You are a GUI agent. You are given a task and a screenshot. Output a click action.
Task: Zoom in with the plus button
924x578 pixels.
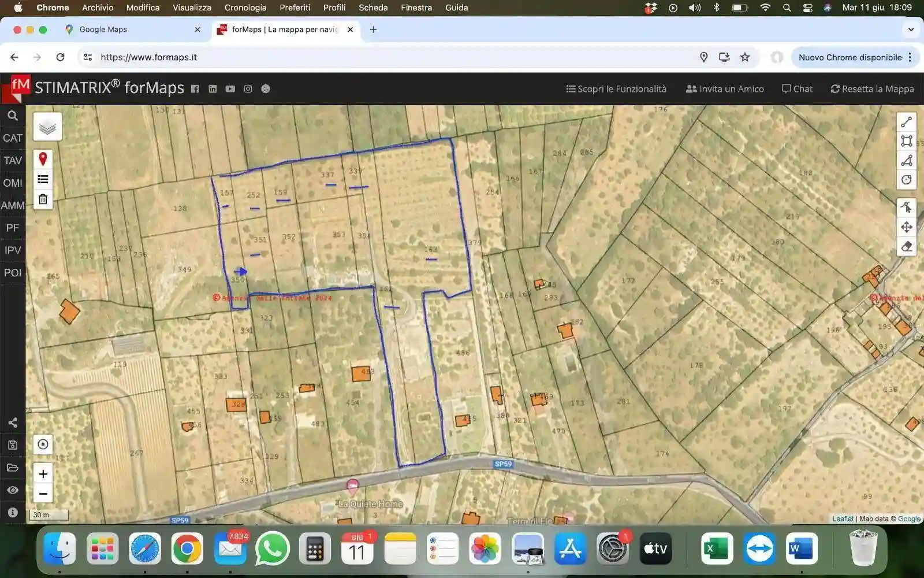[x=43, y=474]
